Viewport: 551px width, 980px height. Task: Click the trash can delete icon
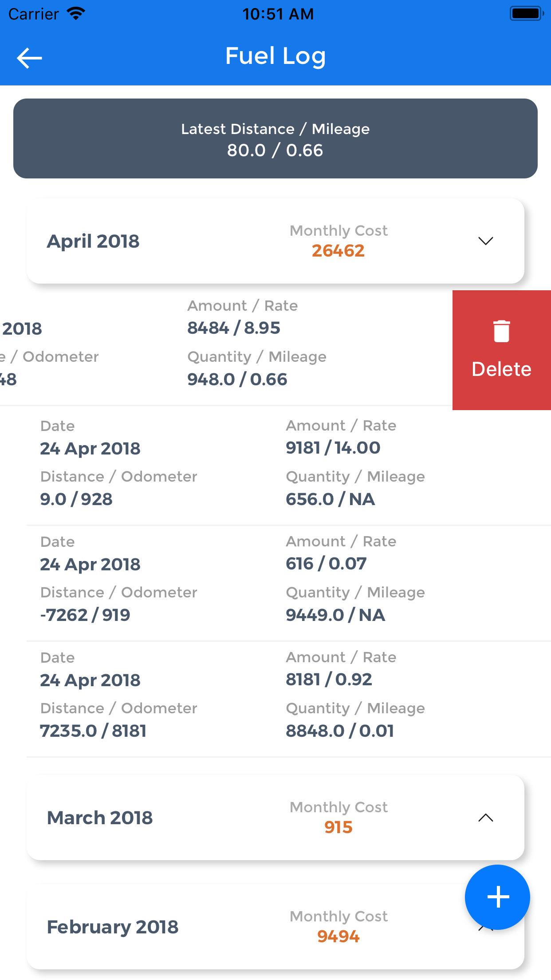pos(502,331)
